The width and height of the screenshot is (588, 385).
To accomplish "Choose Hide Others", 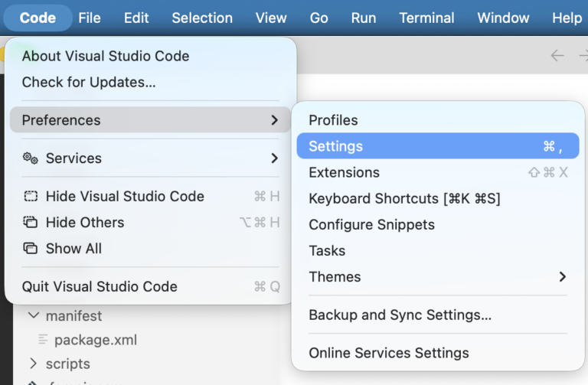I will 150,222.
